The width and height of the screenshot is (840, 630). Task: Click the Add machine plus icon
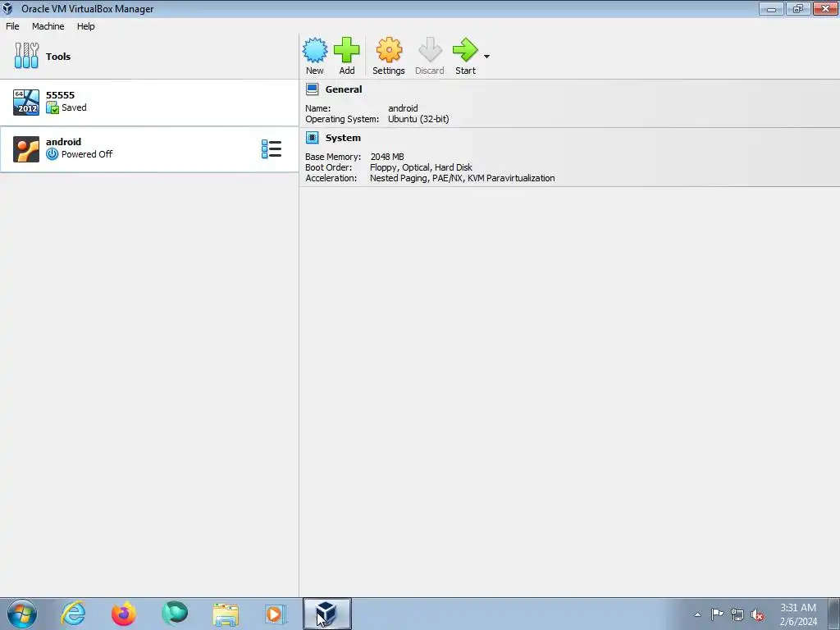click(347, 50)
